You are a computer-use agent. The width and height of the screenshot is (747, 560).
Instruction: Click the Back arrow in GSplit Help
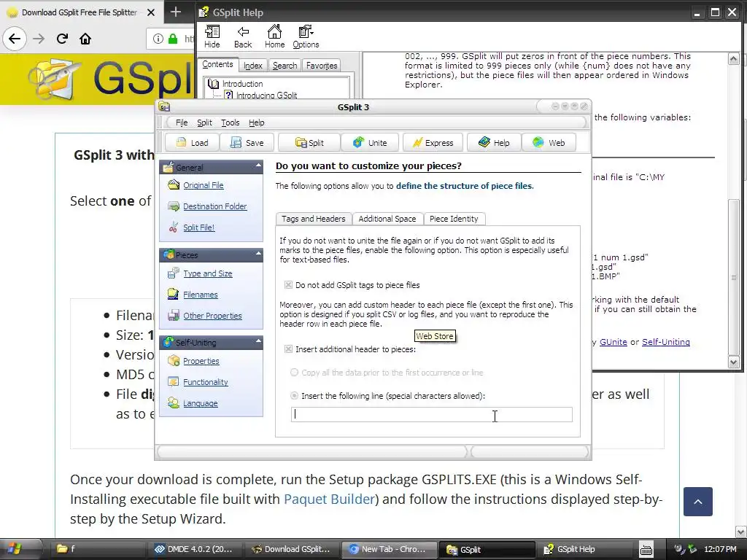[x=243, y=32]
